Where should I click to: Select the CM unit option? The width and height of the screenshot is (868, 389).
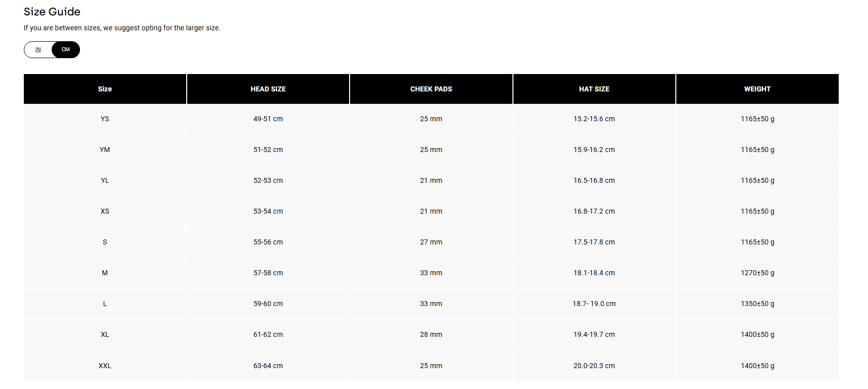pyautogui.click(x=66, y=50)
